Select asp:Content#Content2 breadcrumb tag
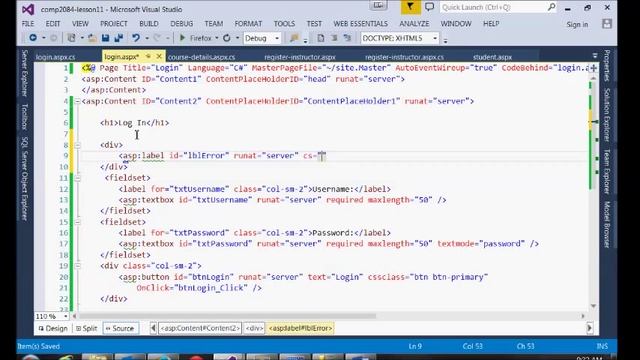Screen dimensions: 640x360 [x=200, y=328]
